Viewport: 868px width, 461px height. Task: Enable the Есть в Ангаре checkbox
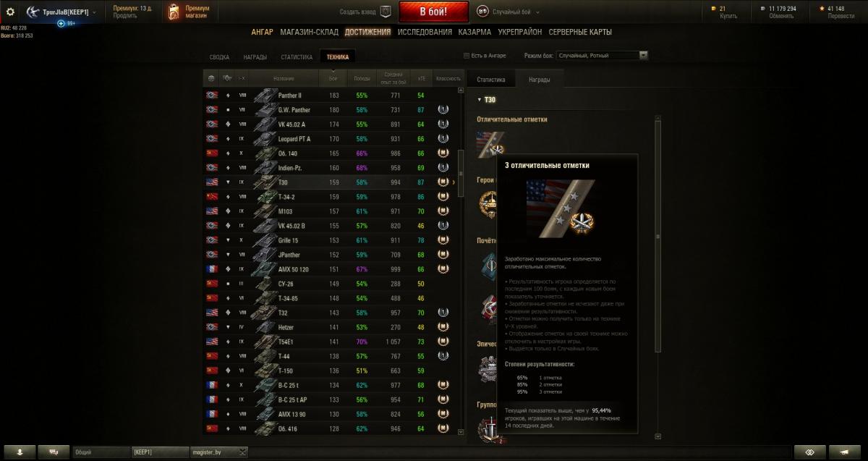pyautogui.click(x=467, y=56)
